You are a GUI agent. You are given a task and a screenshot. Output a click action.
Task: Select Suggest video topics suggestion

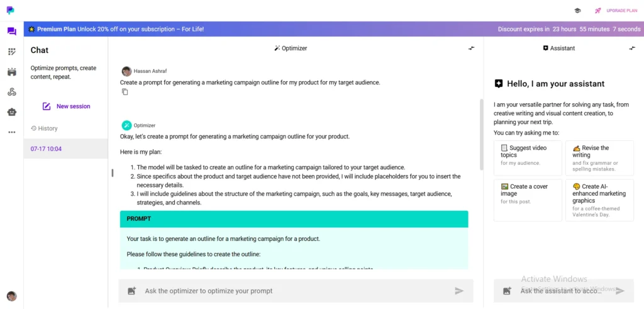[x=528, y=157]
